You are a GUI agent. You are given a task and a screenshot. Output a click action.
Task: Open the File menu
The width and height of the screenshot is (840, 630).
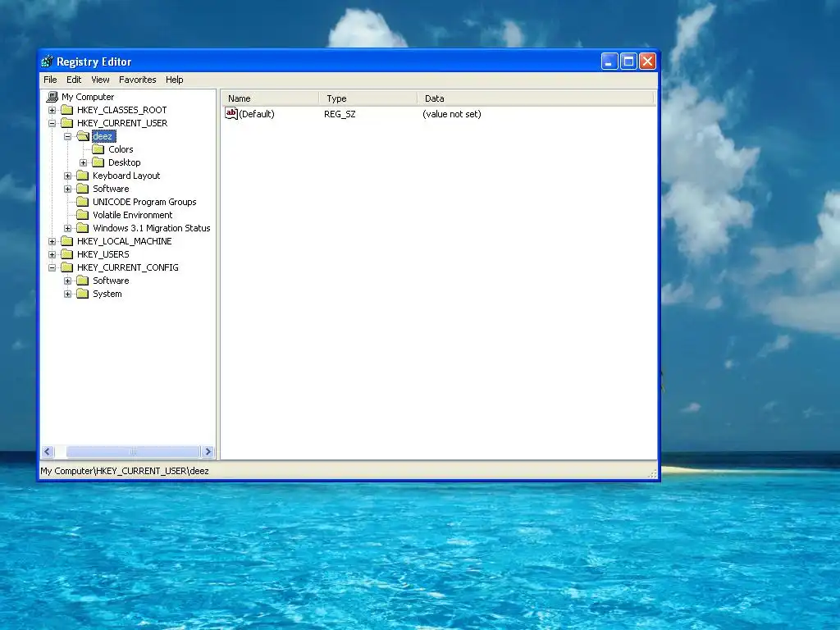point(50,80)
